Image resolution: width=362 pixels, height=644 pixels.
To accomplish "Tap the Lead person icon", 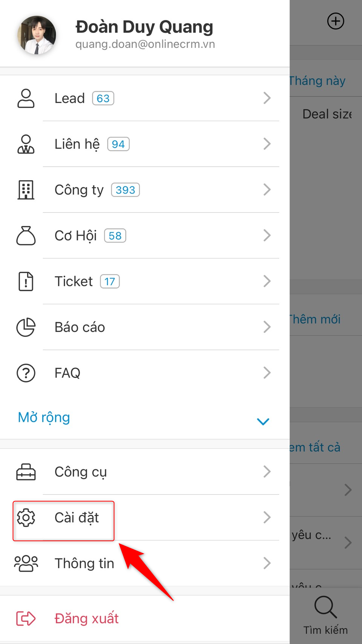I will coord(26,98).
